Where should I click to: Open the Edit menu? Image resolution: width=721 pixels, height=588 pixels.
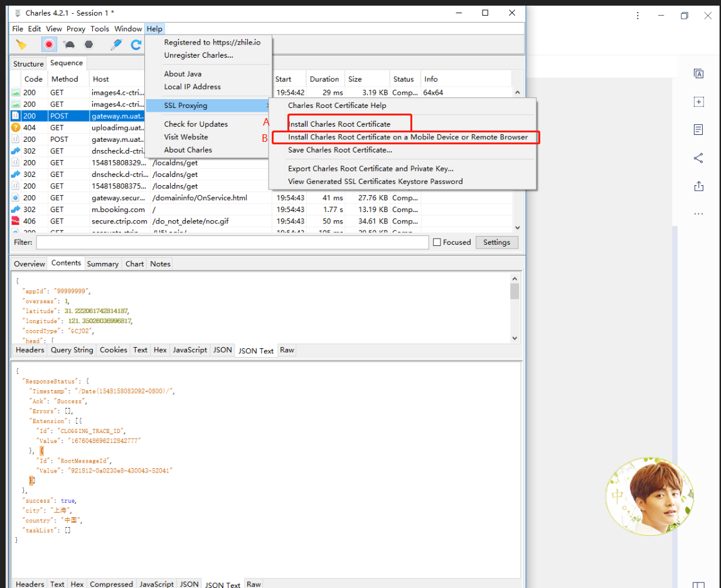tap(35, 28)
